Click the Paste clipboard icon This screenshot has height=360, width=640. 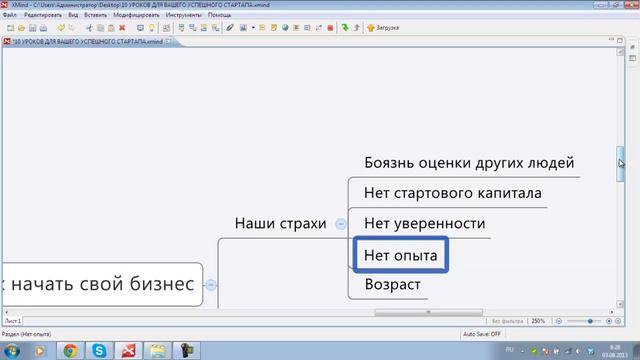(111, 28)
